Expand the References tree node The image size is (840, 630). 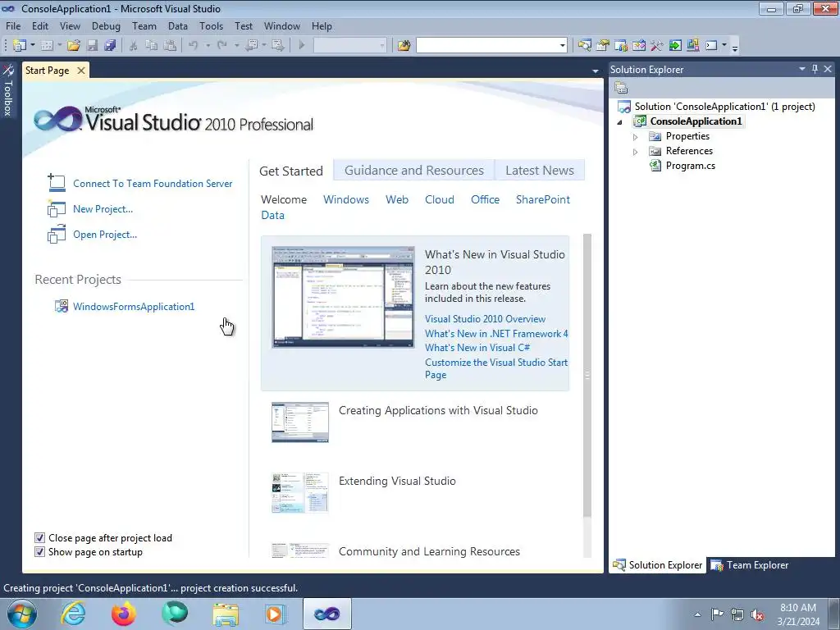click(x=636, y=152)
